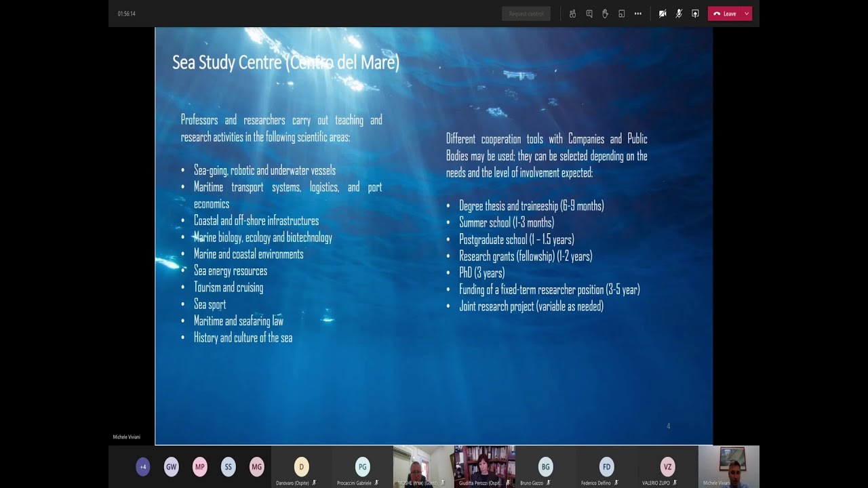Open the breakout rooms icon

coord(621,14)
